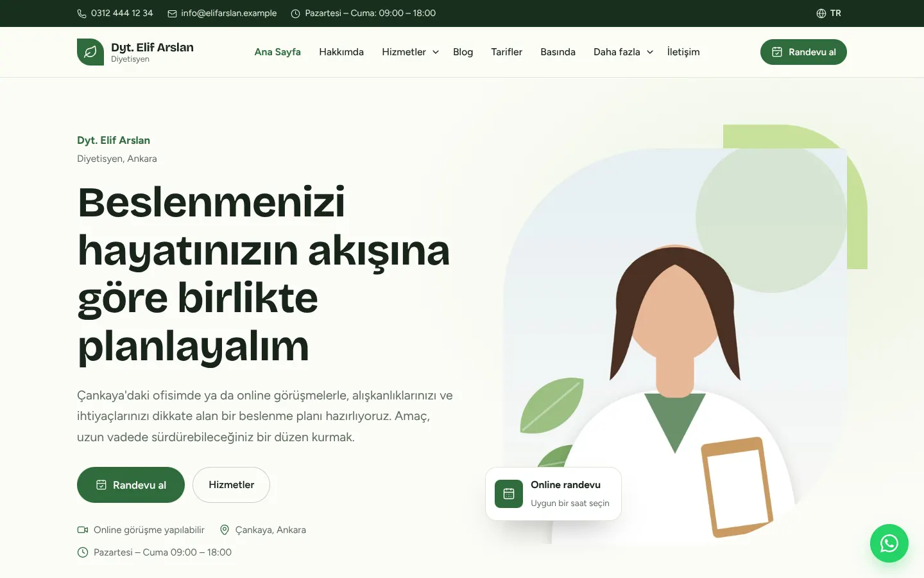Click 'Online görüşme yapılabilir' text

click(149, 530)
